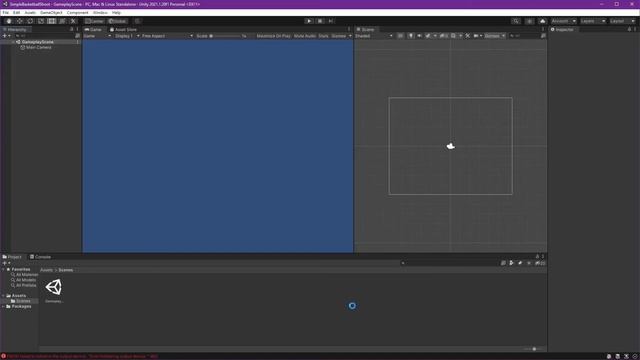Toggle scene lighting lightbulb icon

pyautogui.click(x=411, y=36)
